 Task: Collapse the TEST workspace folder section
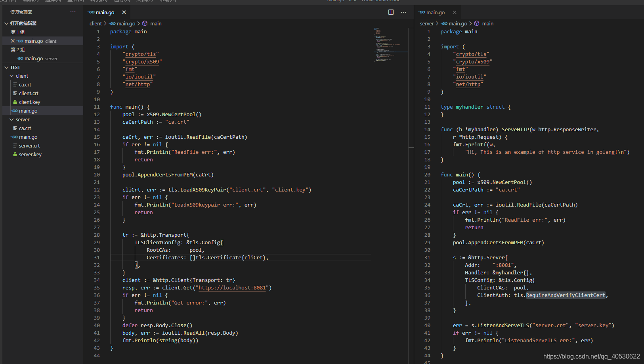point(6,67)
